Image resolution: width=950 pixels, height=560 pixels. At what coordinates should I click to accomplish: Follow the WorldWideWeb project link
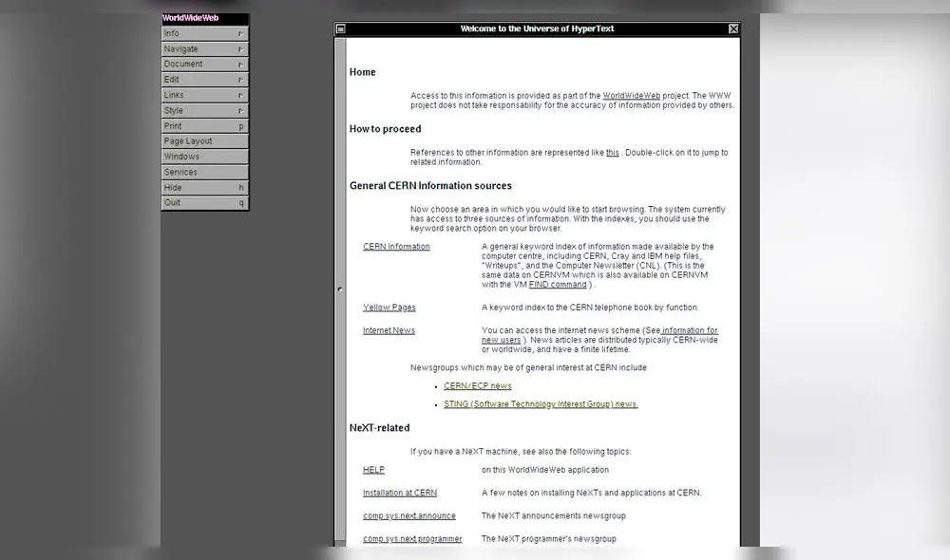click(x=630, y=95)
